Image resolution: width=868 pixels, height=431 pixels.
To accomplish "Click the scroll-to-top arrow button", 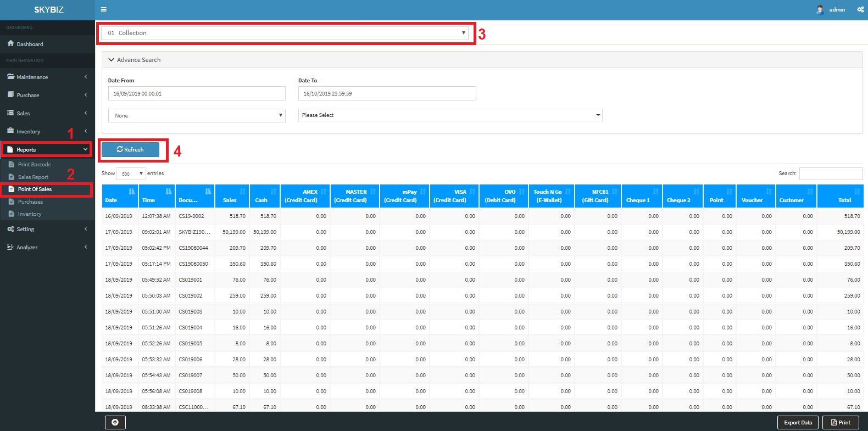I will pos(115,422).
